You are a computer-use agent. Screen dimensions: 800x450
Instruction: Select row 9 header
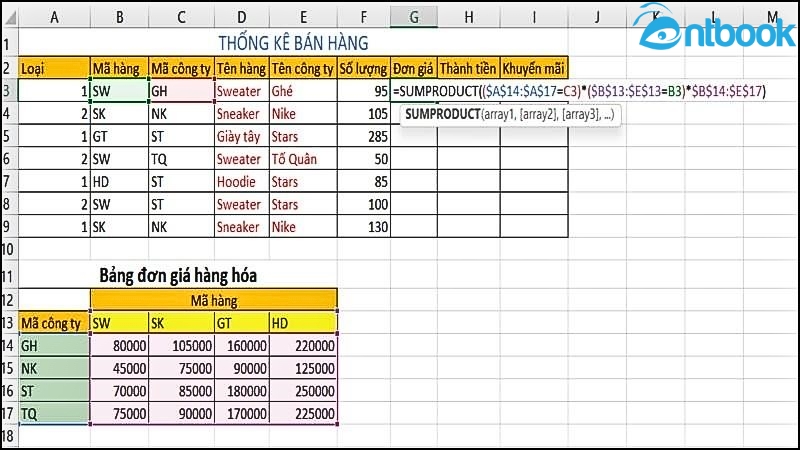click(9, 227)
